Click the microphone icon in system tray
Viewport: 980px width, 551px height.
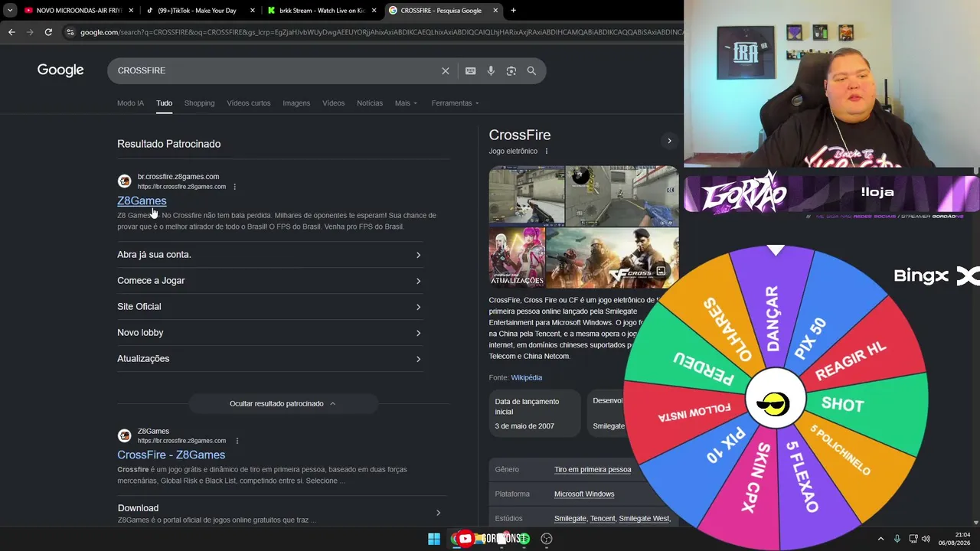pos(897,539)
